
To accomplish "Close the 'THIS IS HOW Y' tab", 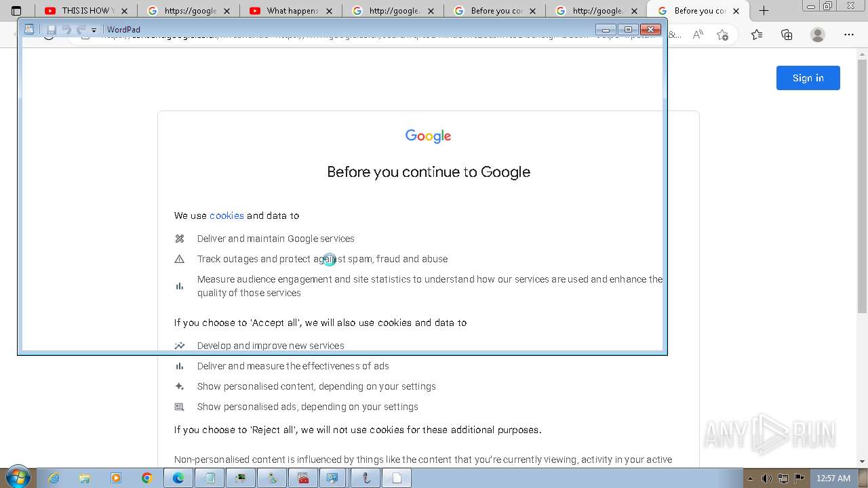I will click(x=124, y=11).
